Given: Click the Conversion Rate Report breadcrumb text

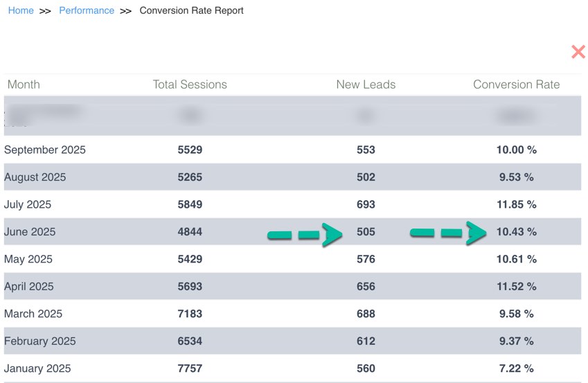Looking at the screenshot, I should click(191, 11).
